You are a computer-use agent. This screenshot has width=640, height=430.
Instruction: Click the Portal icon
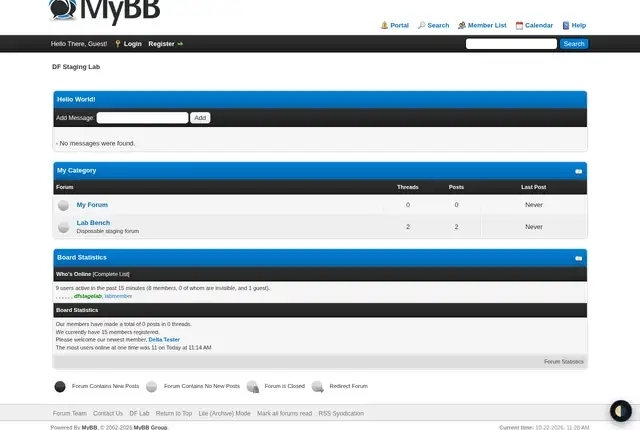(384, 25)
